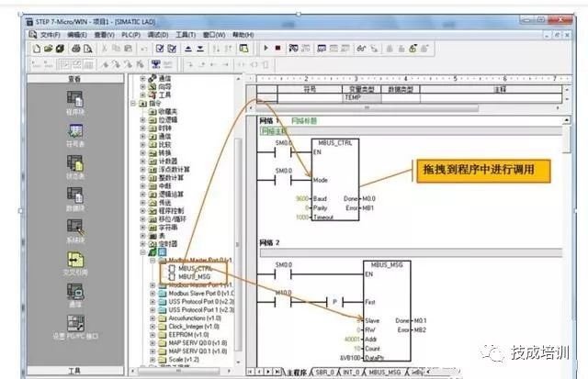Image resolution: width=588 pixels, height=379 pixels.
Task: Expand the 位逻辑 instruction folder
Action: 142,120
